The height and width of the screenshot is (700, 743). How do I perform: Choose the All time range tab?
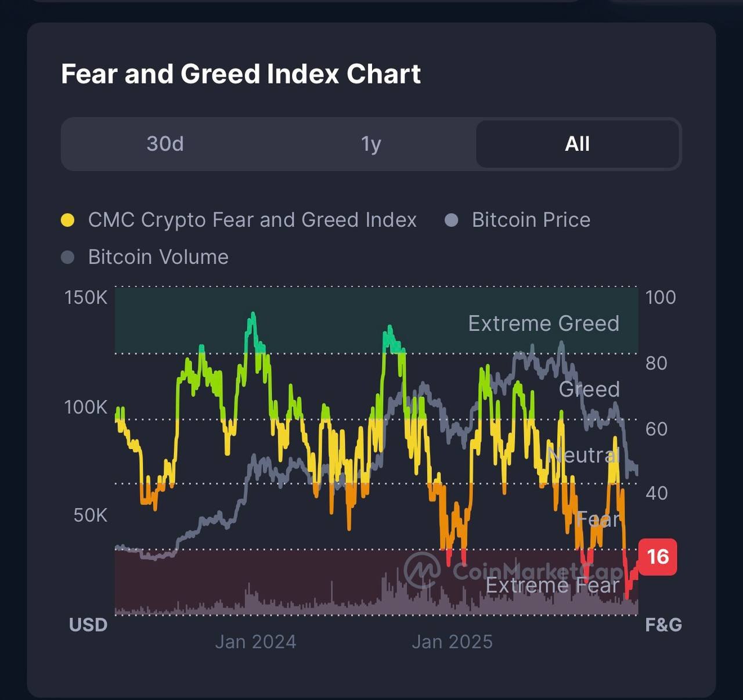pos(577,144)
